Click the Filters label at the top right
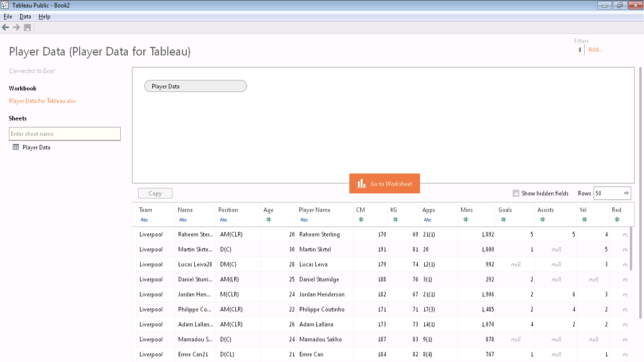The height and width of the screenshot is (362, 644). coord(581,41)
